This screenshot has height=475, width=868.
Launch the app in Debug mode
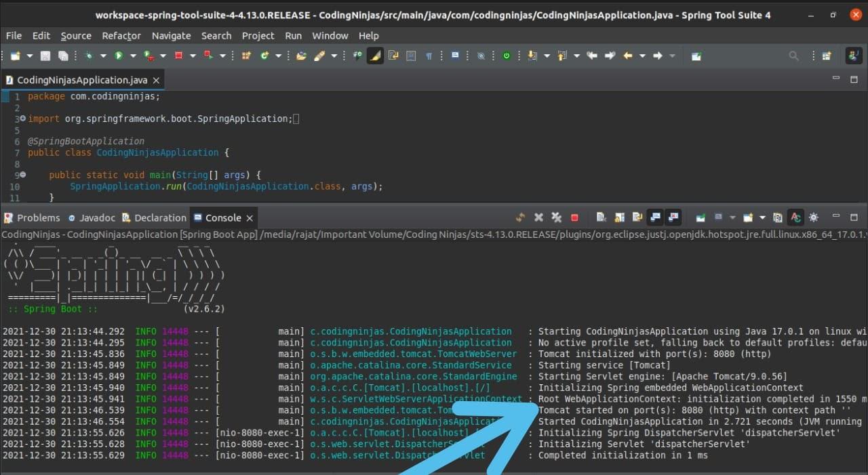89,56
